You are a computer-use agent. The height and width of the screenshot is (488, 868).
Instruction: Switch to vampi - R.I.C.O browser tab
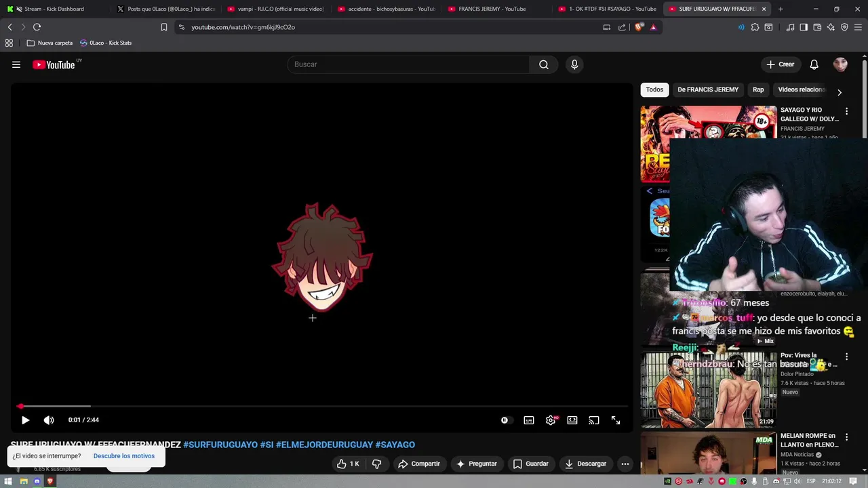point(276,9)
